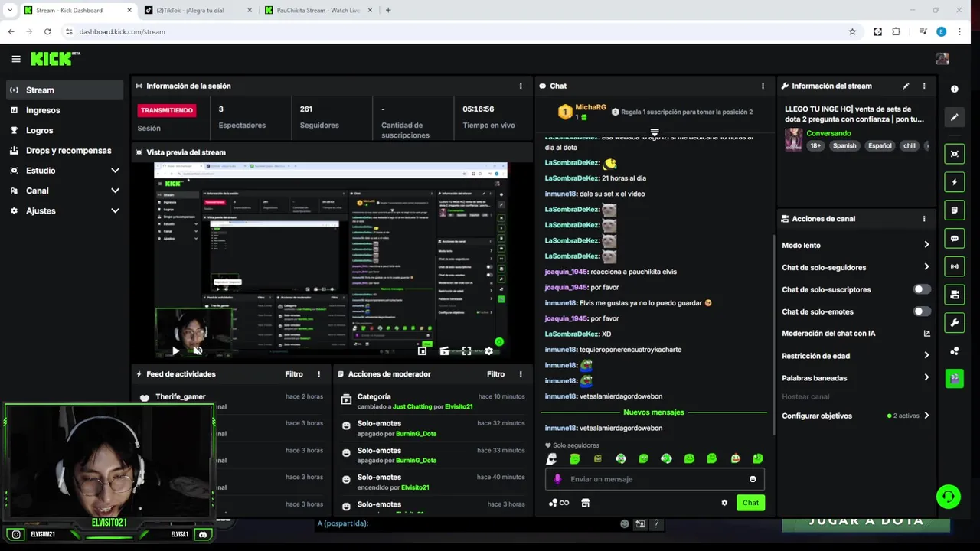The image size is (980, 551).
Task: Open Palabras baneadas settings
Action: click(x=855, y=378)
